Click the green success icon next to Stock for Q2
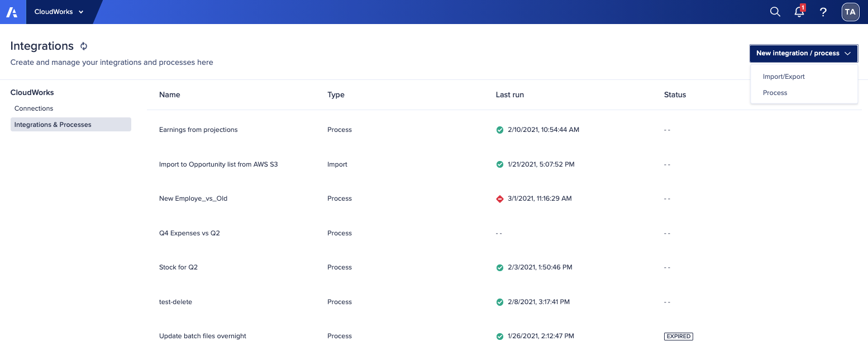868x355 pixels. click(x=499, y=267)
